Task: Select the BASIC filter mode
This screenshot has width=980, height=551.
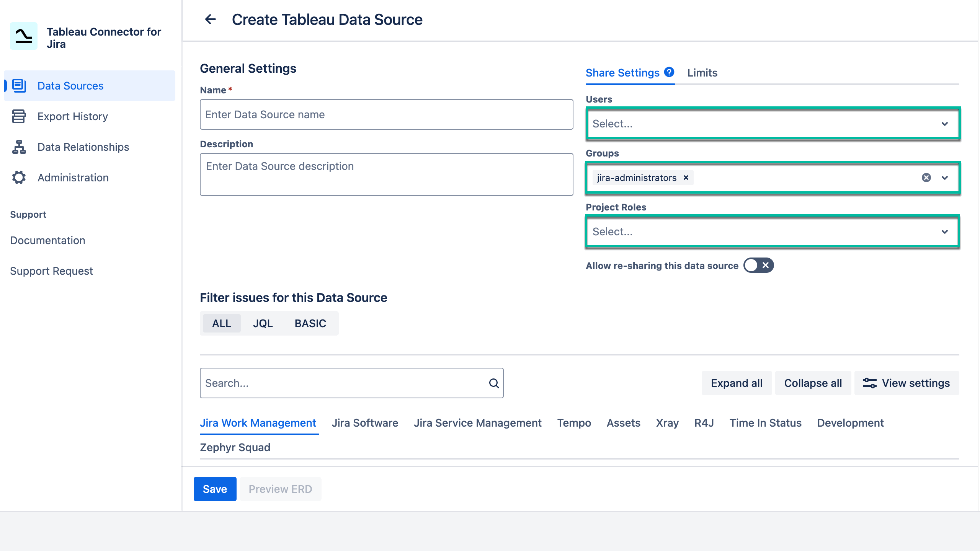Action: click(x=310, y=324)
